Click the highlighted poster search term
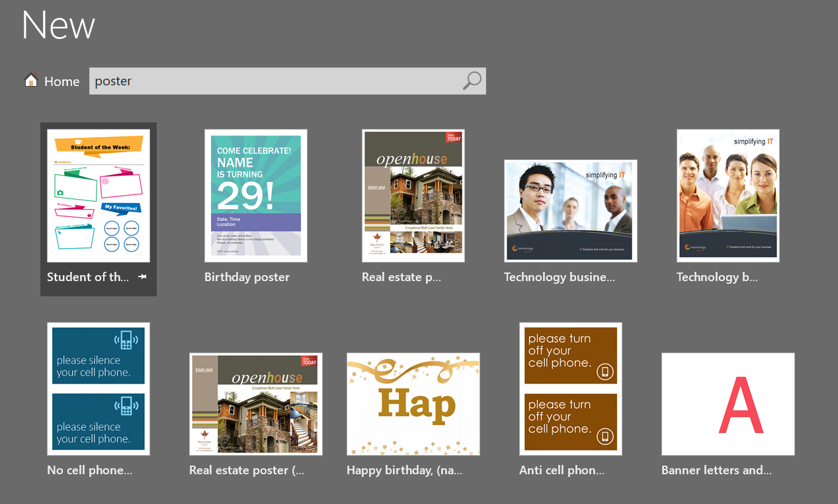 (x=113, y=80)
